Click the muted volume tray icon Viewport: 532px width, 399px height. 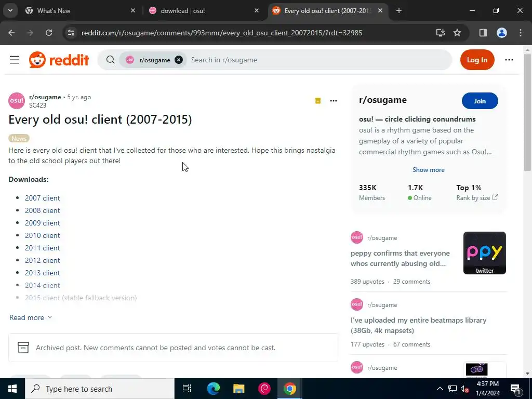point(465,389)
